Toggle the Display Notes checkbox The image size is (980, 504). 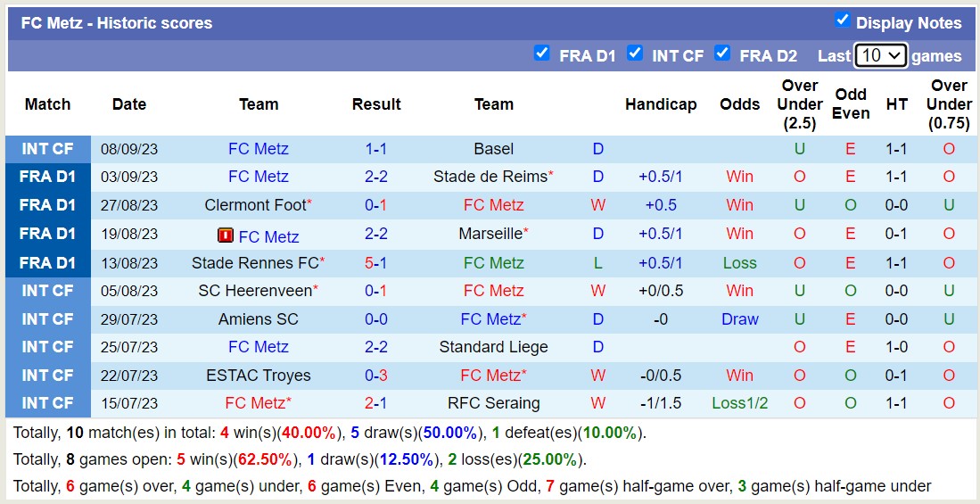point(842,21)
